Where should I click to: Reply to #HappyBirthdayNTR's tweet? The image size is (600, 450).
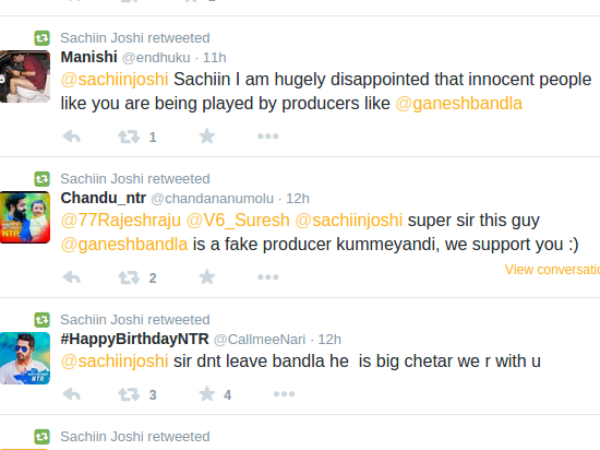71,395
